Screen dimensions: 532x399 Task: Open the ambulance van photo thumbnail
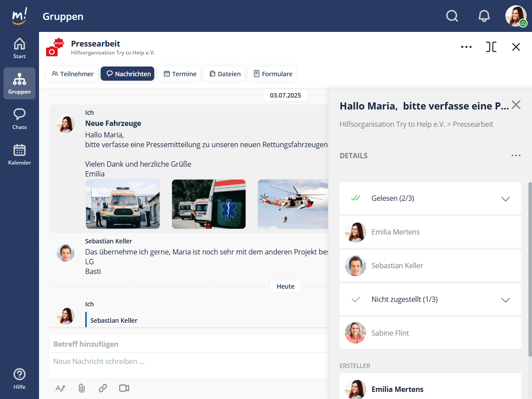[123, 204]
